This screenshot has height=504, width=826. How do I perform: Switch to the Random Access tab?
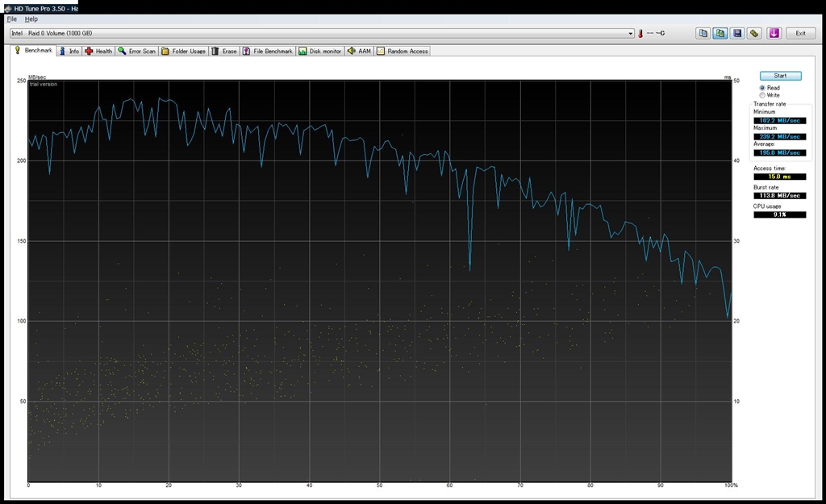click(x=403, y=51)
